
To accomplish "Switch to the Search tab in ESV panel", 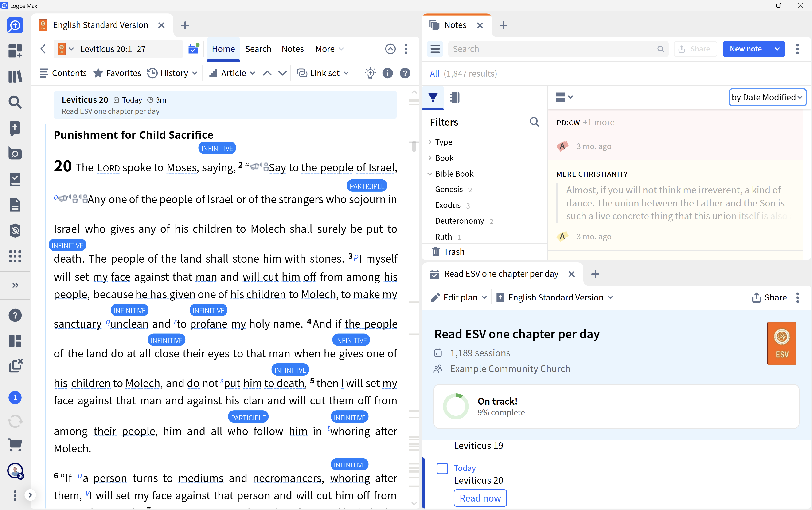I will click(258, 49).
